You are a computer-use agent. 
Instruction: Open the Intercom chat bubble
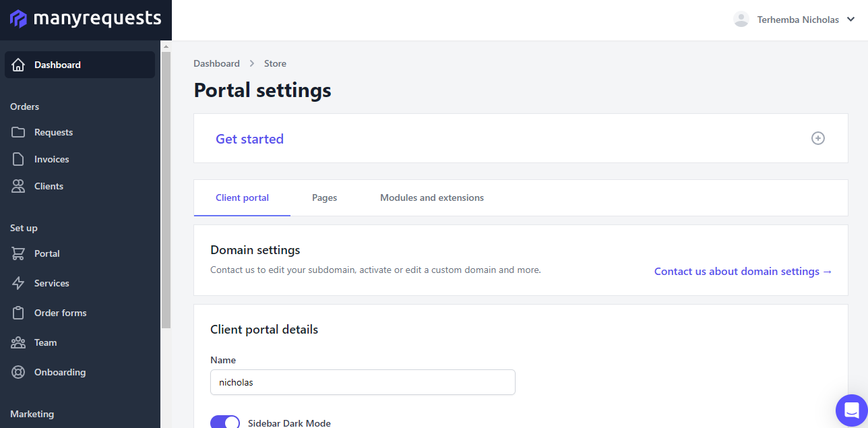[x=850, y=410]
